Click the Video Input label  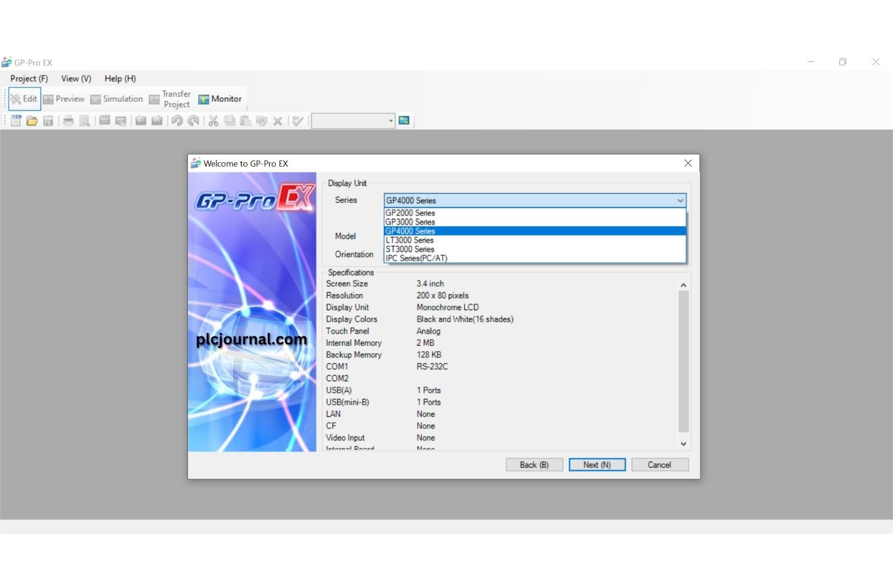click(345, 438)
